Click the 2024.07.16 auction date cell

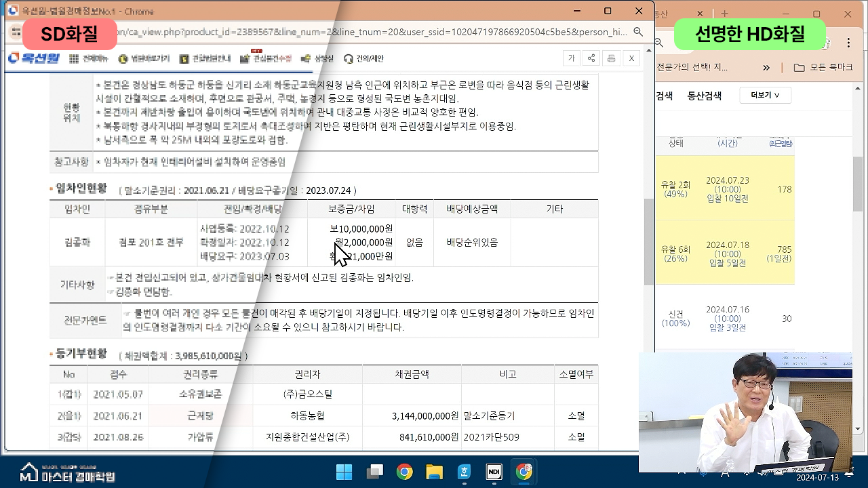click(x=728, y=319)
